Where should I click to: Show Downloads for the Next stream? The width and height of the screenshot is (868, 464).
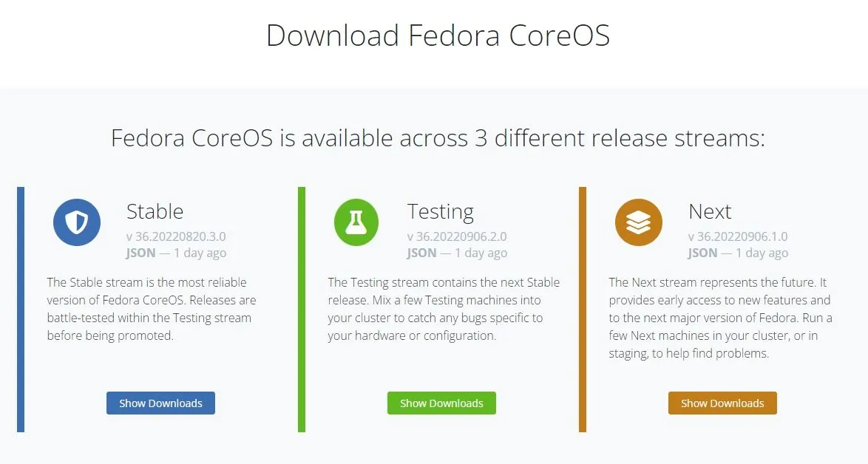point(722,403)
